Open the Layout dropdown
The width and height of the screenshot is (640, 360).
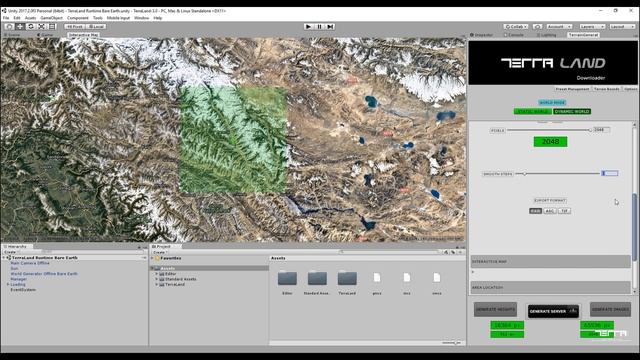coord(622,27)
